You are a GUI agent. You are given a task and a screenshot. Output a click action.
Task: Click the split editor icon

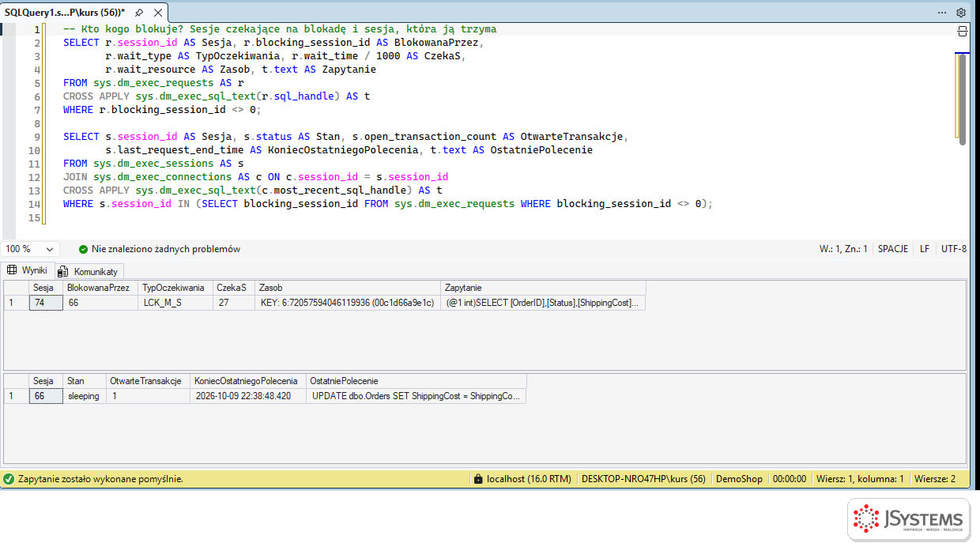tap(962, 32)
